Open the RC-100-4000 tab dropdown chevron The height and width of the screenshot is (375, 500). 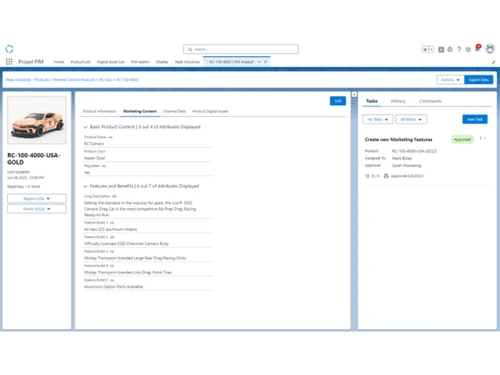click(259, 62)
